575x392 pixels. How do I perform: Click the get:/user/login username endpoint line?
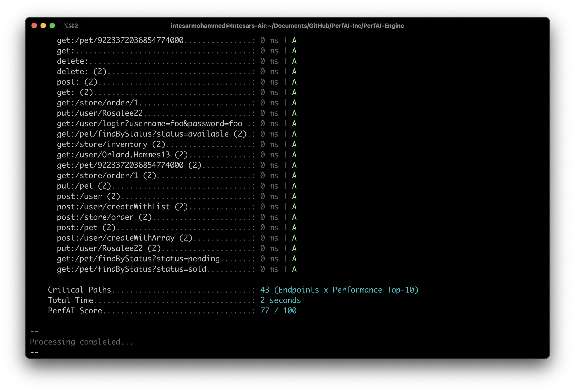149,123
